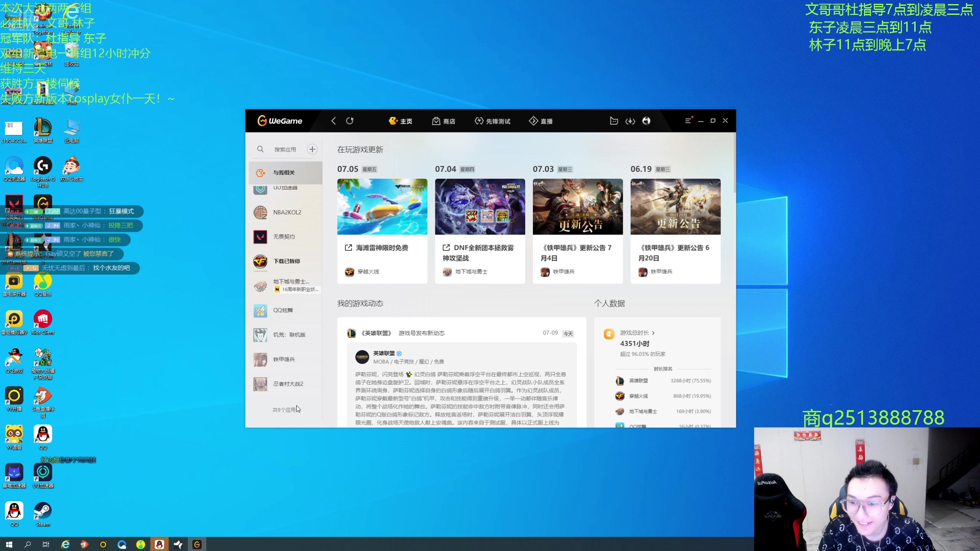
Task: Open the QQ音乐 desktop icon
Action: pyautogui.click(x=43, y=284)
